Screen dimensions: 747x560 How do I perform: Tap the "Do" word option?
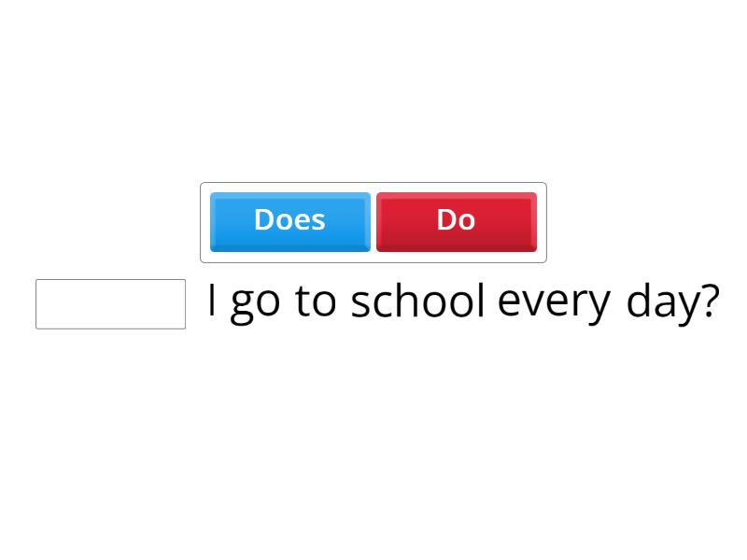[x=456, y=221]
